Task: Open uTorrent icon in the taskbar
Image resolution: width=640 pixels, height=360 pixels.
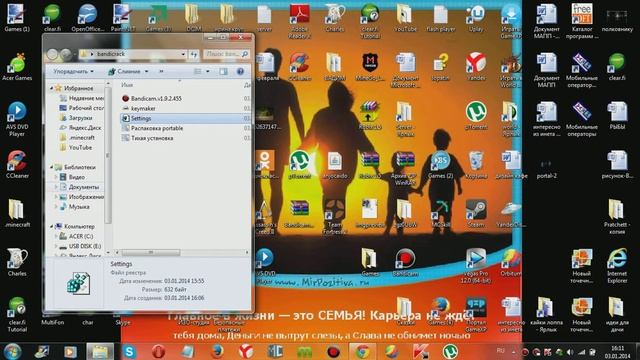Action: click(x=450, y=351)
